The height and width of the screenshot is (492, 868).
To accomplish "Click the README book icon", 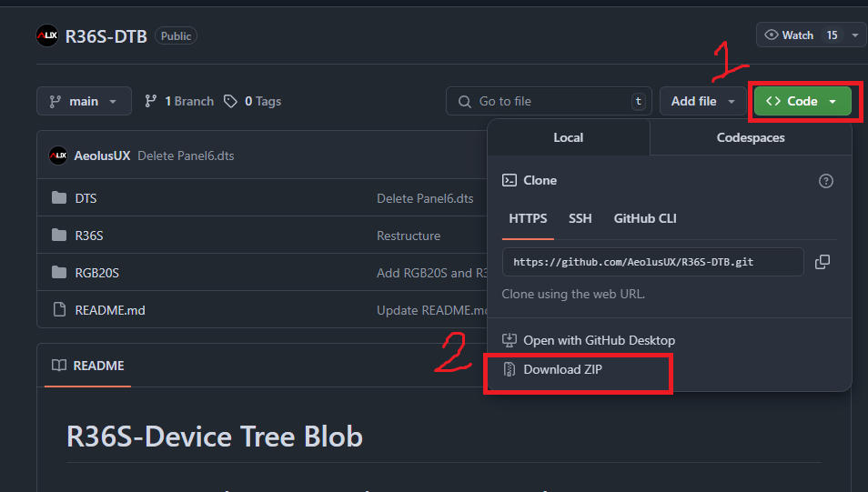I will coord(58,366).
